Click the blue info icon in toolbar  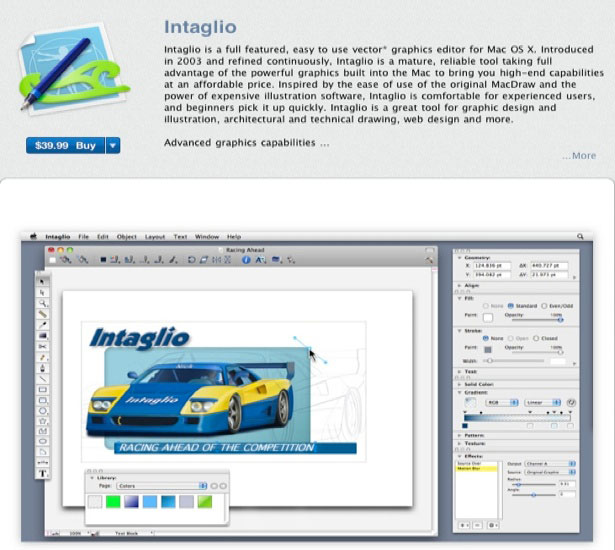[x=246, y=260]
